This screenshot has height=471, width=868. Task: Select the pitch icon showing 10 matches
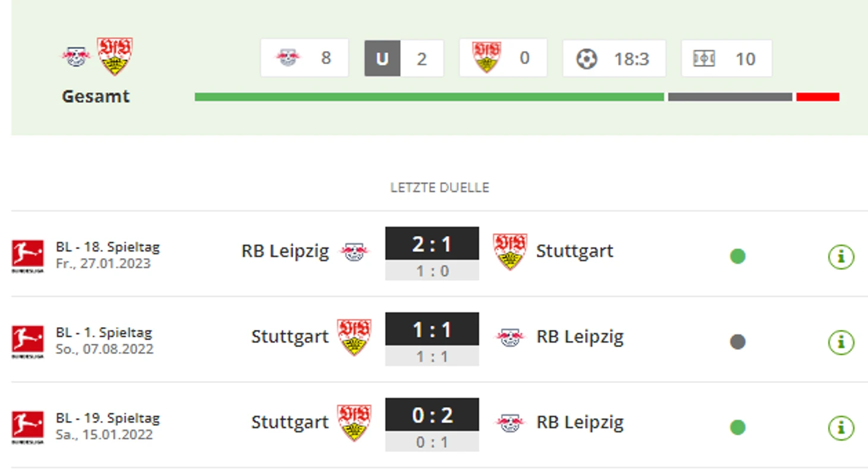[727, 58]
